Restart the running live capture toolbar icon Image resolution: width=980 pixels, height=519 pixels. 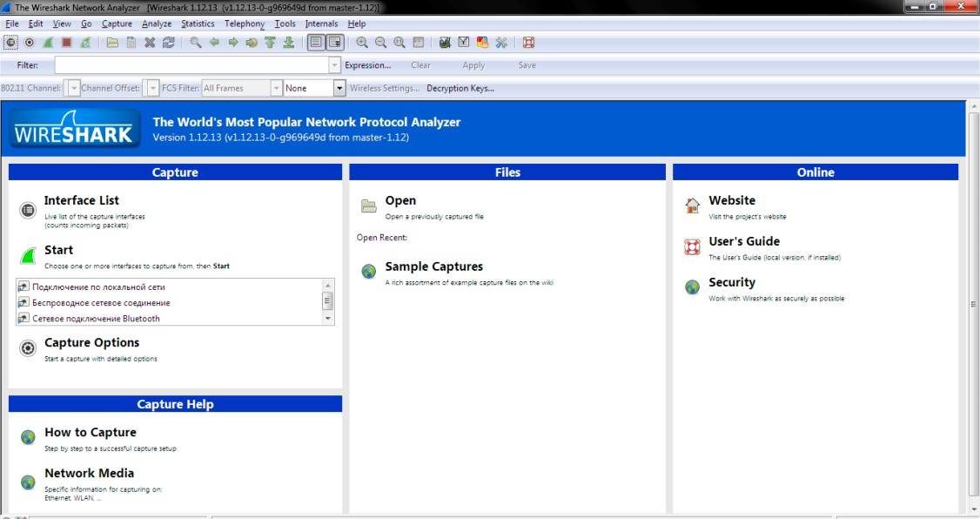coord(85,43)
